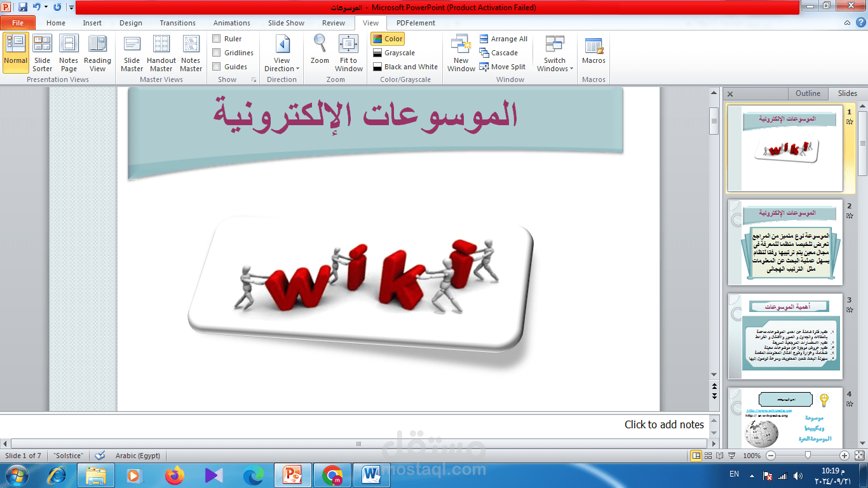The width and height of the screenshot is (868, 488).
Task: Open the Show group dialog launcher
Action: [x=254, y=80]
